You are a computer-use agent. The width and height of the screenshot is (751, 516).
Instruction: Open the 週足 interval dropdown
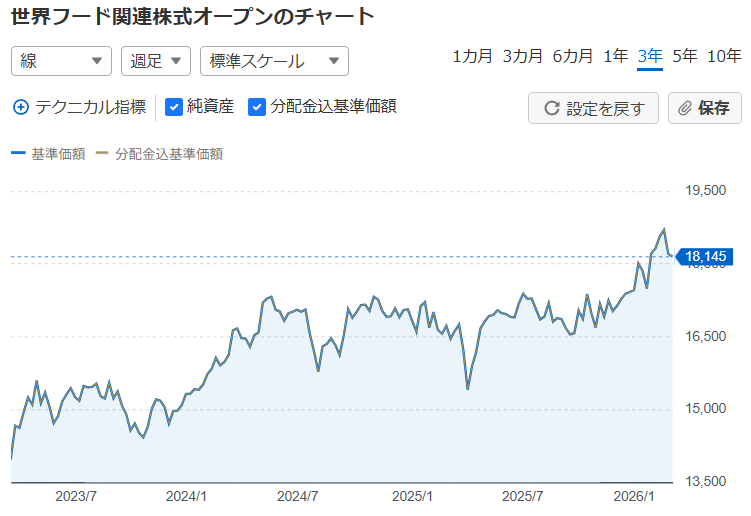coord(155,61)
